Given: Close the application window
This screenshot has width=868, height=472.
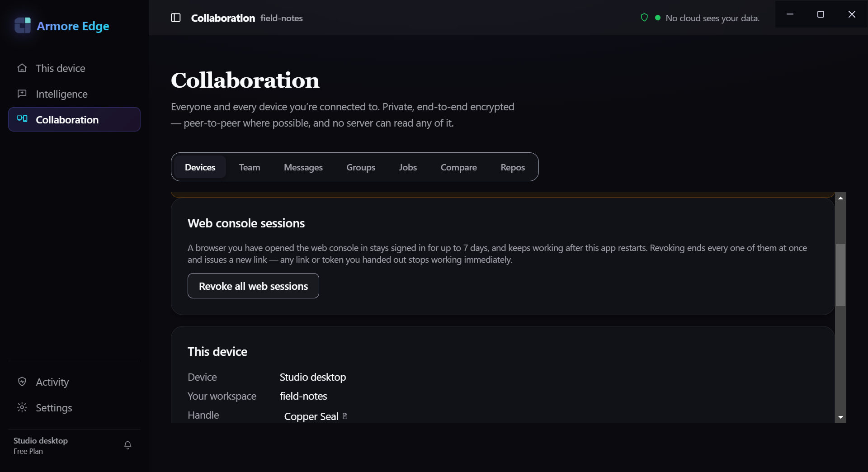Looking at the screenshot, I should tap(852, 14).
